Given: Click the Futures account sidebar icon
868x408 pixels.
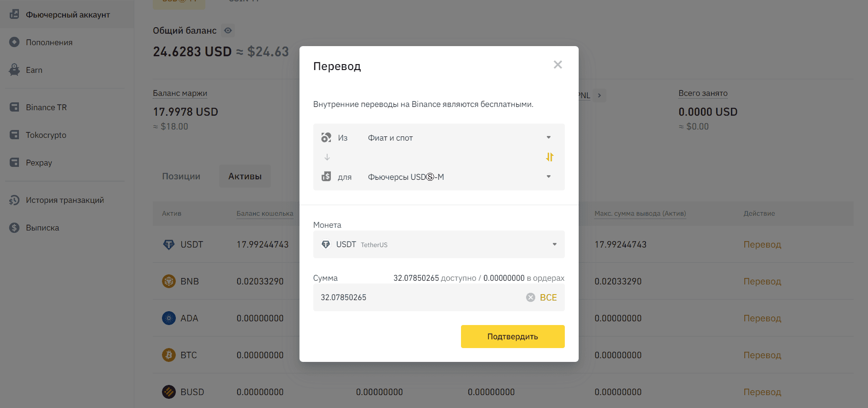Looking at the screenshot, I should pos(14,14).
